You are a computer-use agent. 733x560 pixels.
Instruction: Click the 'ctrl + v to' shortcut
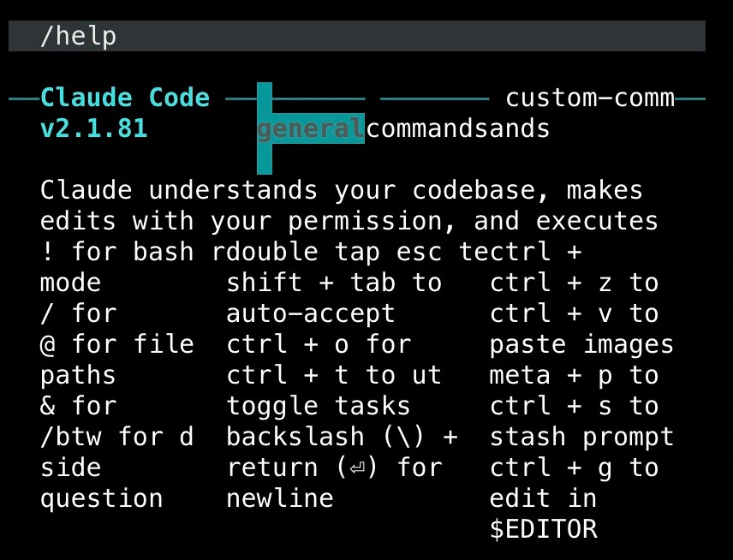click(574, 313)
